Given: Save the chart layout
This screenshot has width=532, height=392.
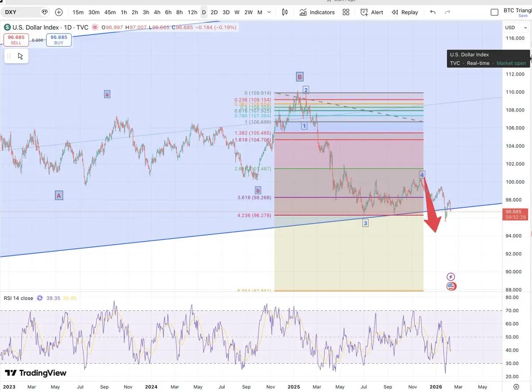Looking at the screenshot, I should tap(523, 16).
